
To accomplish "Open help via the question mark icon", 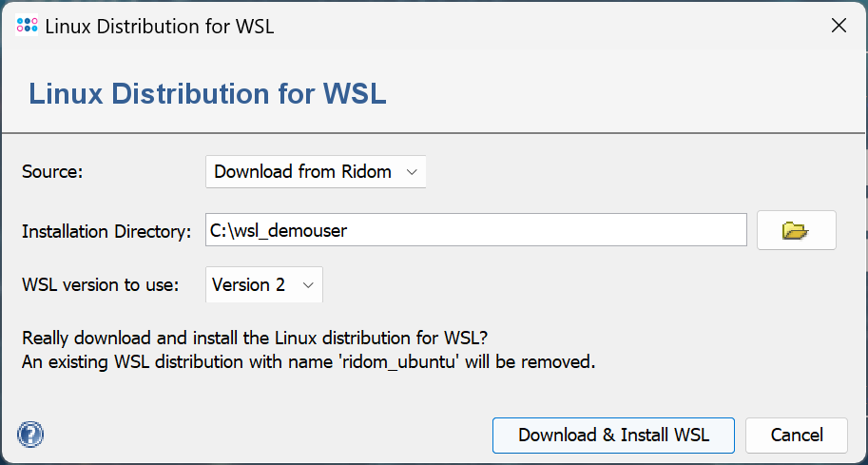I will point(30,435).
